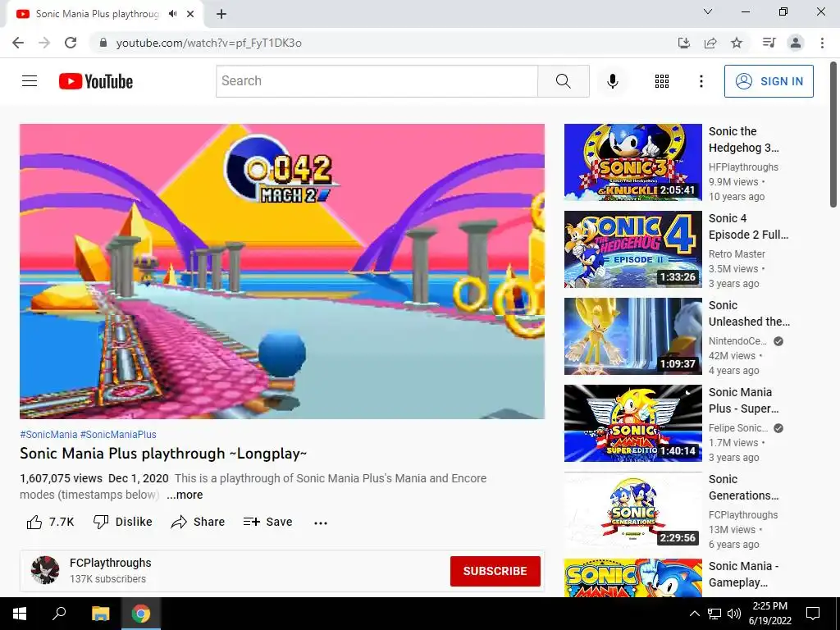Open 'Sonic Unleashed the...' video title

749,313
